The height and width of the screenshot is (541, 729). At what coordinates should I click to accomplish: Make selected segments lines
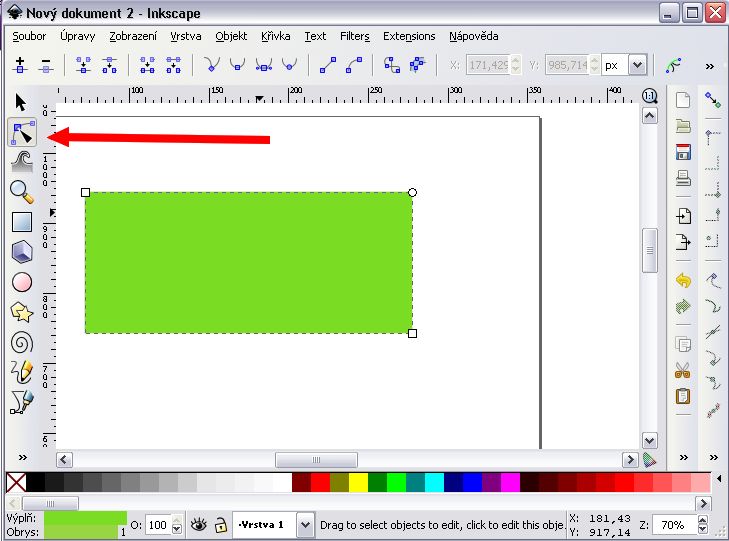pos(328,65)
